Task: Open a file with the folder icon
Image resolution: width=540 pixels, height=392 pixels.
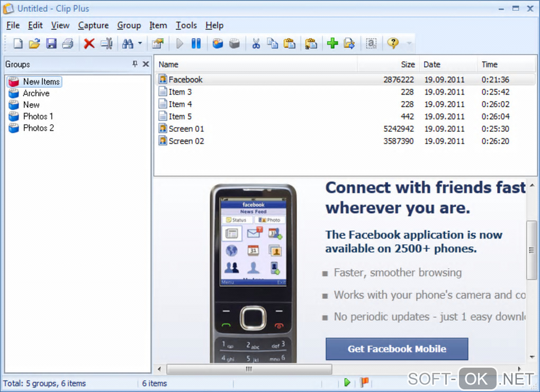Action: tap(34, 43)
